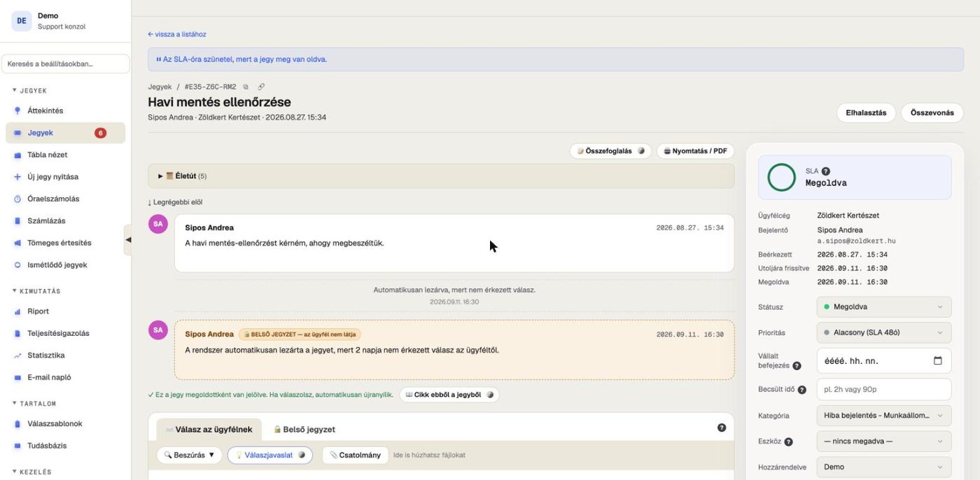This screenshot has height=480, width=980.
Task: Click the SLA help question mark
Action: click(x=826, y=171)
